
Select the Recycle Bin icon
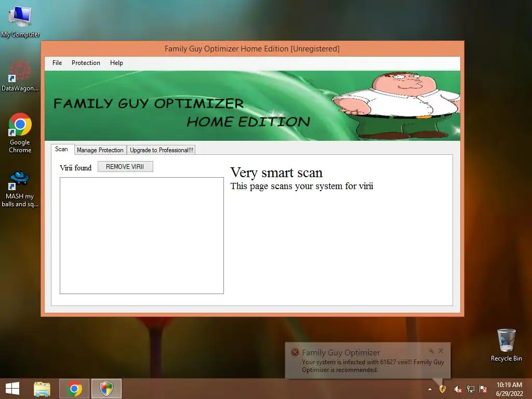506,345
